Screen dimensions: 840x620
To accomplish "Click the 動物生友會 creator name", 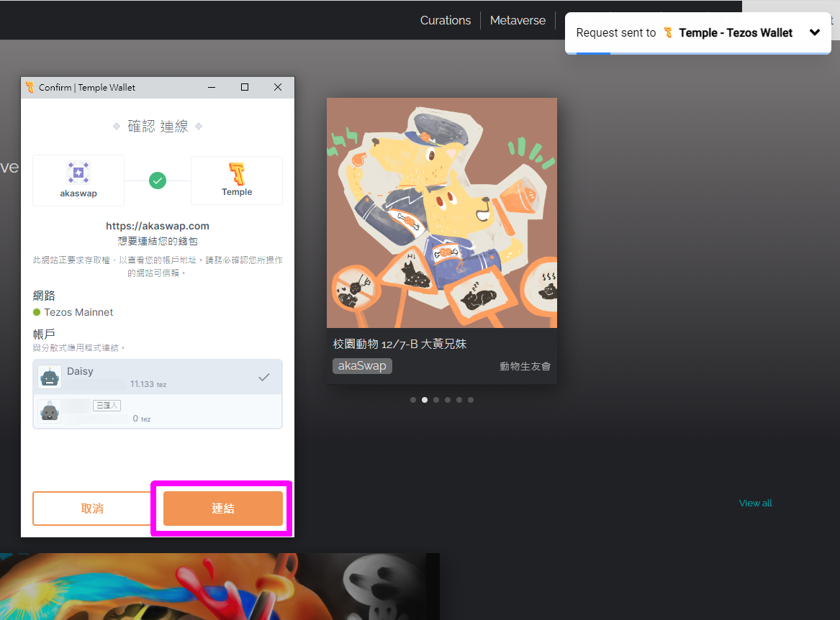I will coord(525,366).
